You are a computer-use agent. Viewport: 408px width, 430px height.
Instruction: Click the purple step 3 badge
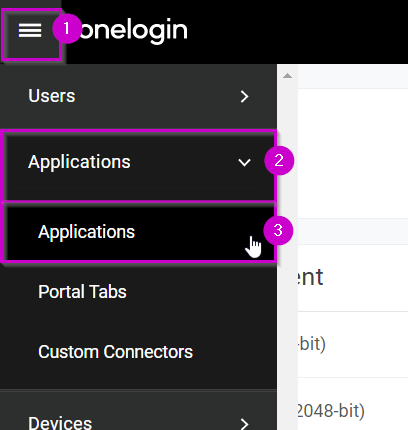point(278,230)
